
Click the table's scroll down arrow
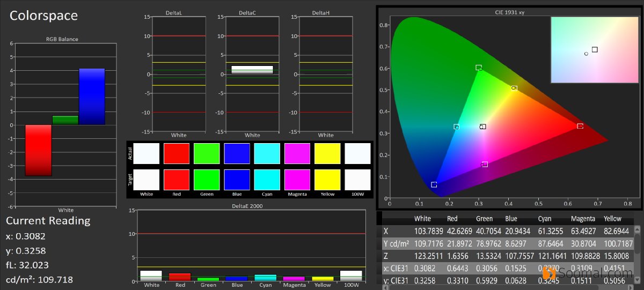(637, 280)
